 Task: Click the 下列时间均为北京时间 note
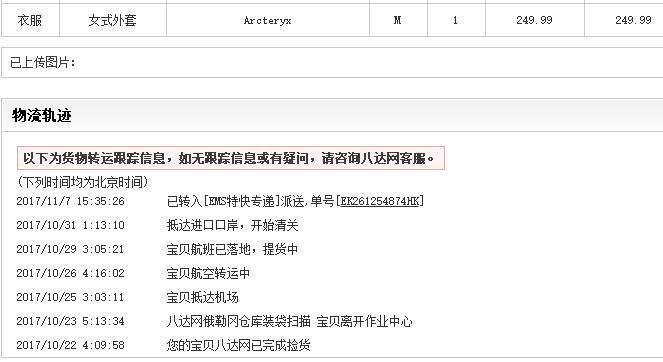(83, 182)
